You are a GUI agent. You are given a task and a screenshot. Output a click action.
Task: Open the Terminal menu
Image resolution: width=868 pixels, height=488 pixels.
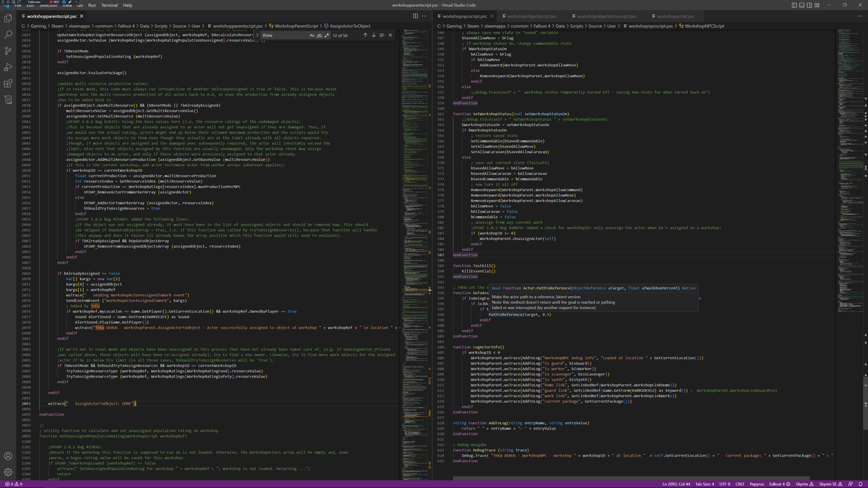(x=109, y=5)
